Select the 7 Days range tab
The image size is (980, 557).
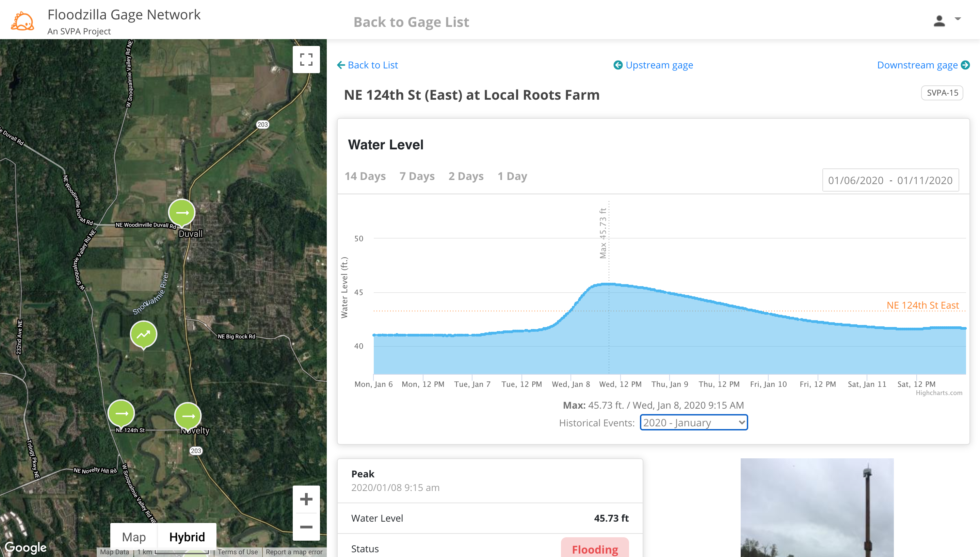click(x=417, y=176)
